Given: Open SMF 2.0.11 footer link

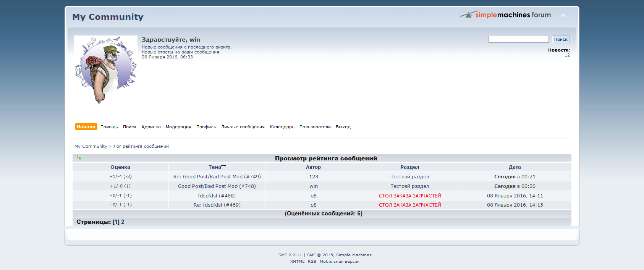Looking at the screenshot, I should [290, 255].
